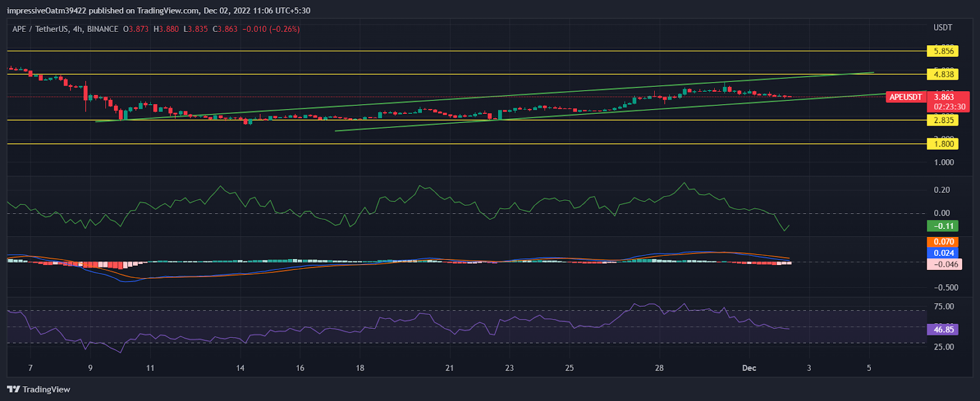
Task: Click the orange 0.070 MACD signal tag
Action: [943, 242]
